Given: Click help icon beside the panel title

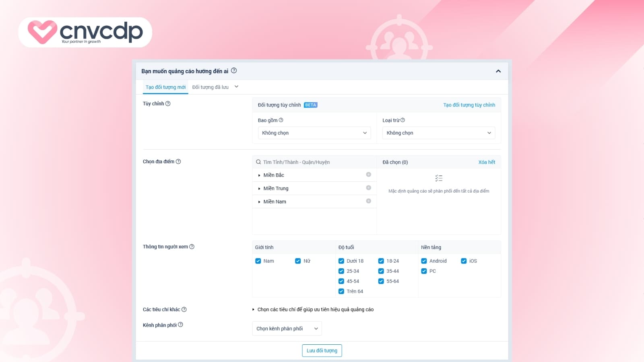Looking at the screenshot, I should point(234,71).
